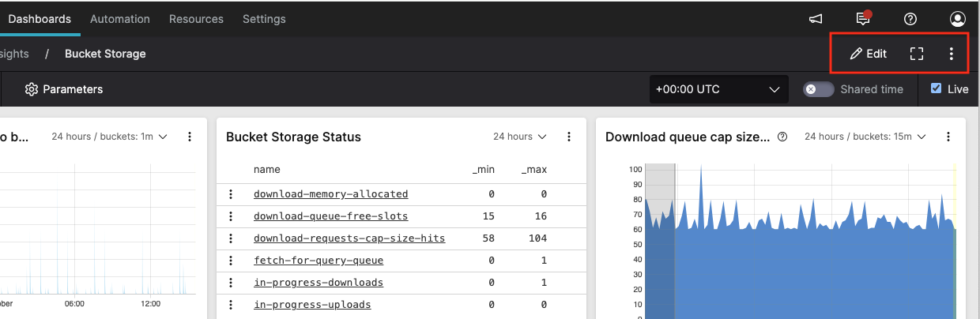Open the notifications icon with red dot

[863, 19]
